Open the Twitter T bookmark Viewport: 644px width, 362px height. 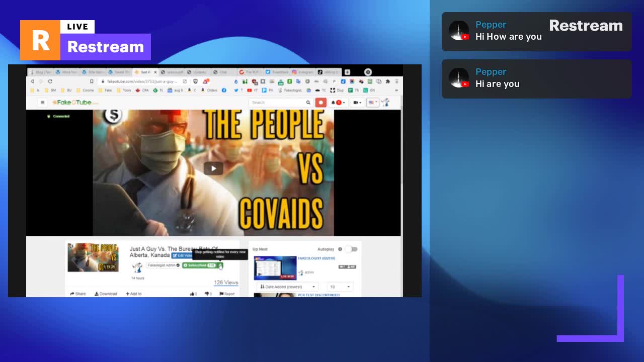point(237,90)
